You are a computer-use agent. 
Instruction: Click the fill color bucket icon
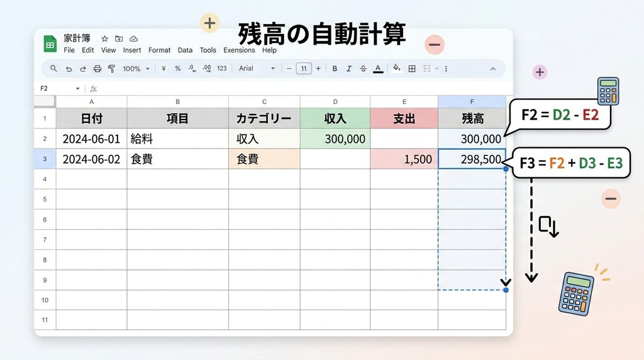click(396, 68)
